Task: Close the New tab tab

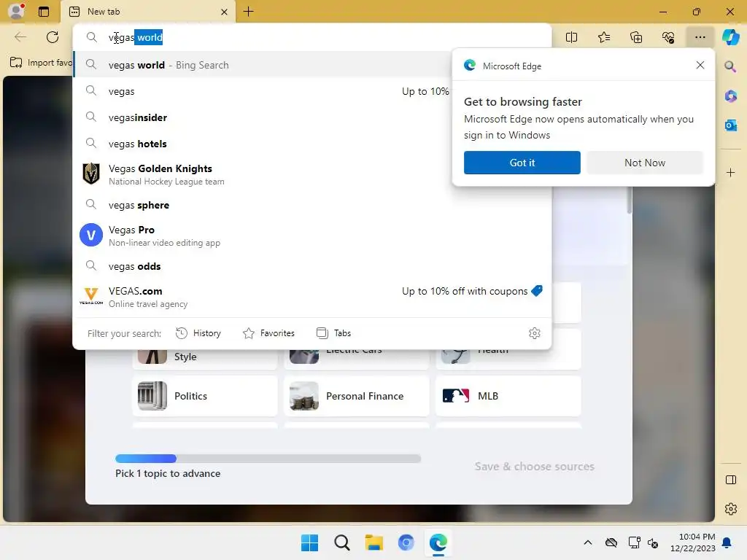Action: (224, 12)
